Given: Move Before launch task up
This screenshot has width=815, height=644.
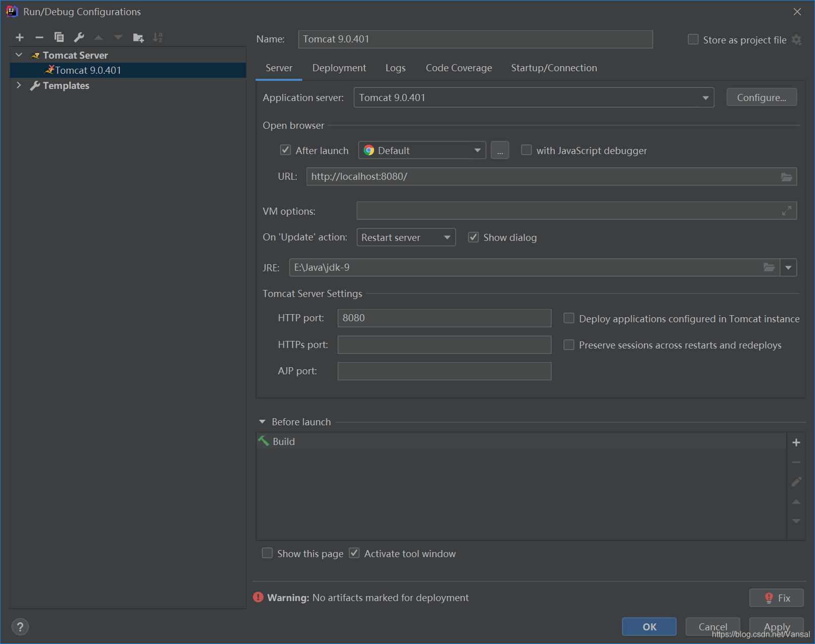Looking at the screenshot, I should tap(796, 502).
